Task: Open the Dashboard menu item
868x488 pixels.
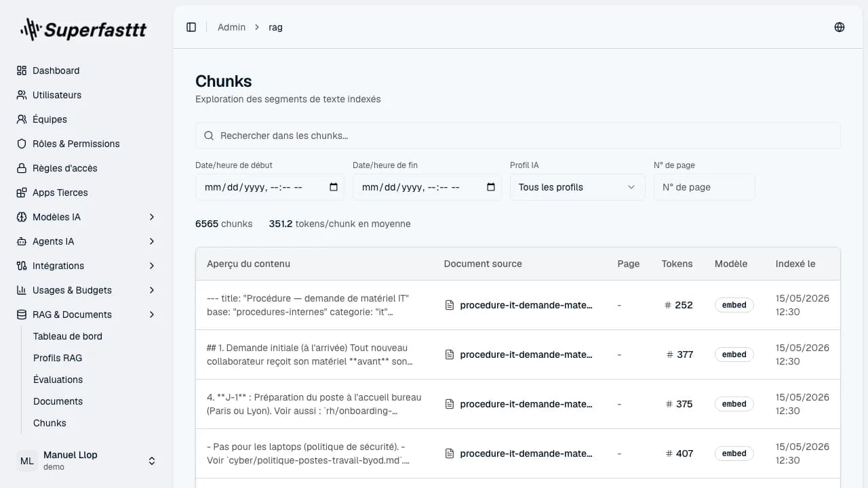Action: (x=87, y=70)
